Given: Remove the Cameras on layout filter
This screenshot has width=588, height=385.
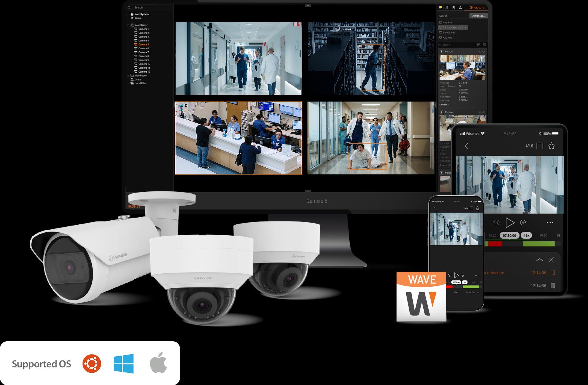Looking at the screenshot, I should [466, 27].
